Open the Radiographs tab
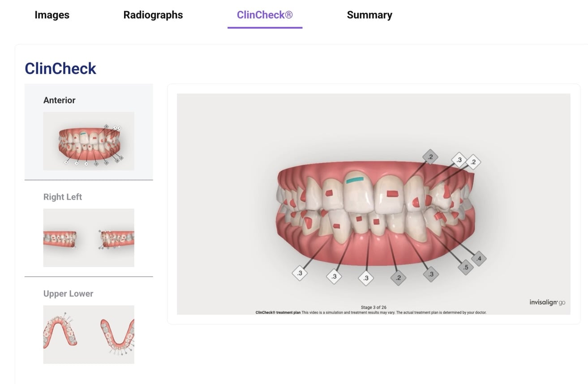 pyautogui.click(x=153, y=15)
